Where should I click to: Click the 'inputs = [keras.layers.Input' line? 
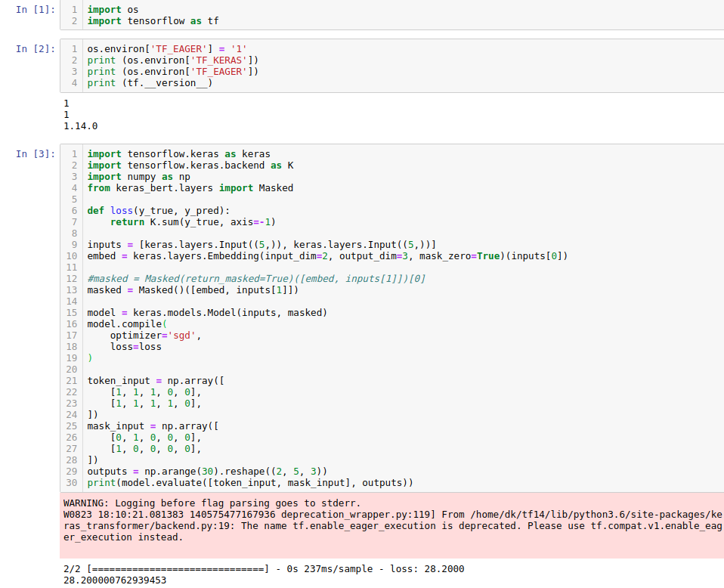[x=261, y=245]
